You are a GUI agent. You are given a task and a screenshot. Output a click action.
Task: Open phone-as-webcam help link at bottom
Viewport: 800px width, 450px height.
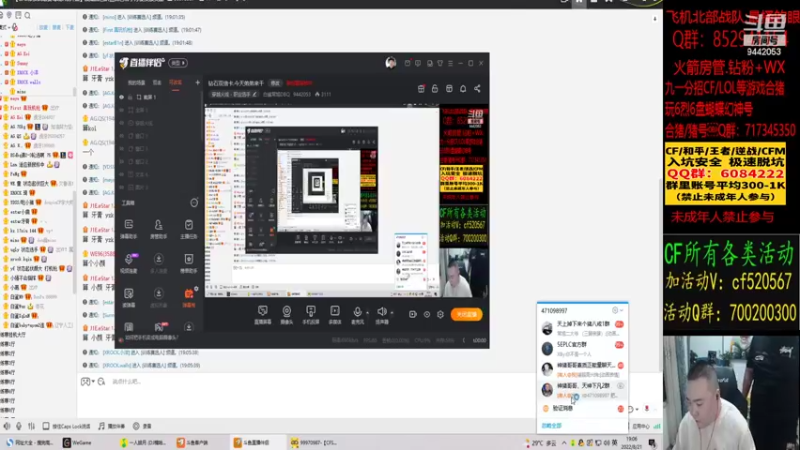152,338
